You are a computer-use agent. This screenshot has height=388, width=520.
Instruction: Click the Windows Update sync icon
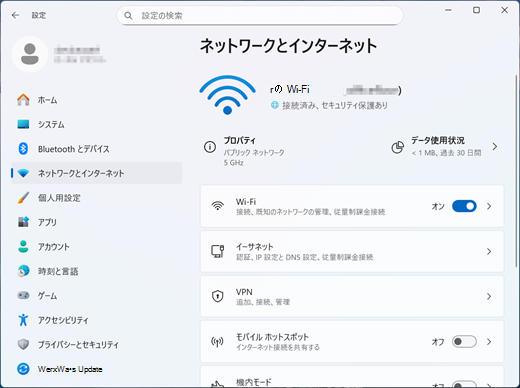point(23,369)
